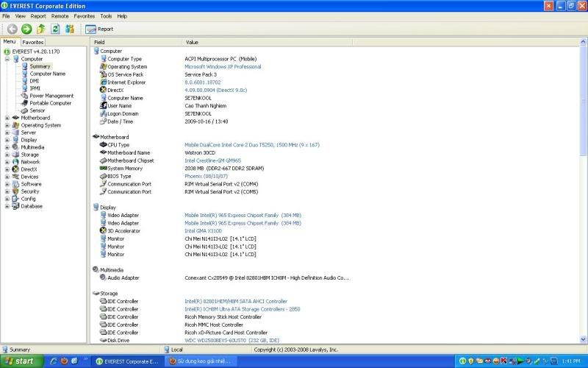Image resolution: width=588 pixels, height=368 pixels.
Task: Expand the DirectX tree node
Action: [7, 169]
